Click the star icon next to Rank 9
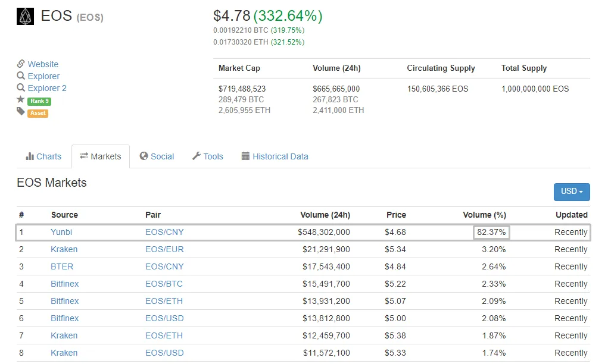The height and width of the screenshot is (364, 608). coord(21,99)
